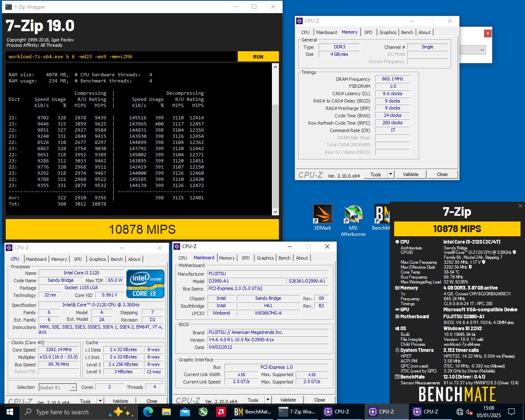This screenshot has height=420, width=525.
Task: Open the 3DMark desktop shortcut
Action: [322, 218]
